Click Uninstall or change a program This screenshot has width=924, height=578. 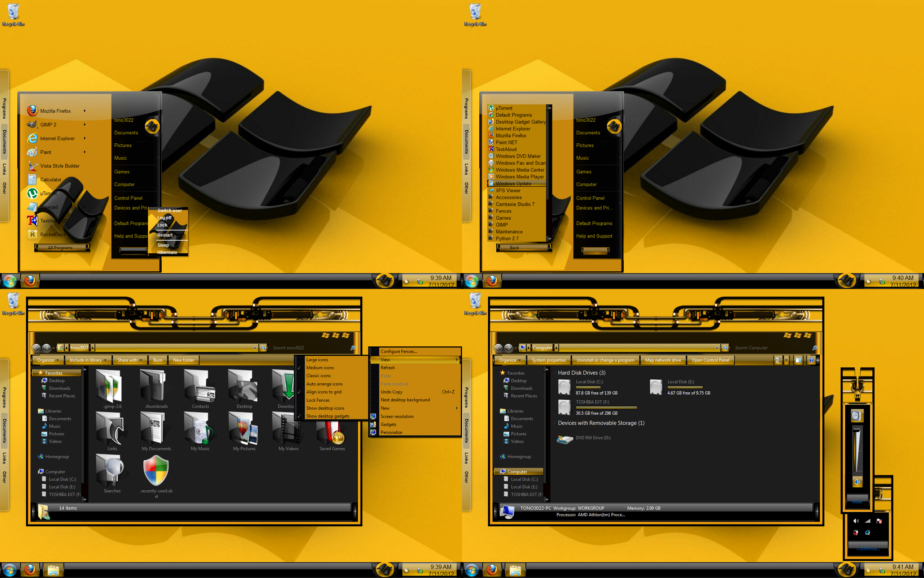click(x=605, y=360)
